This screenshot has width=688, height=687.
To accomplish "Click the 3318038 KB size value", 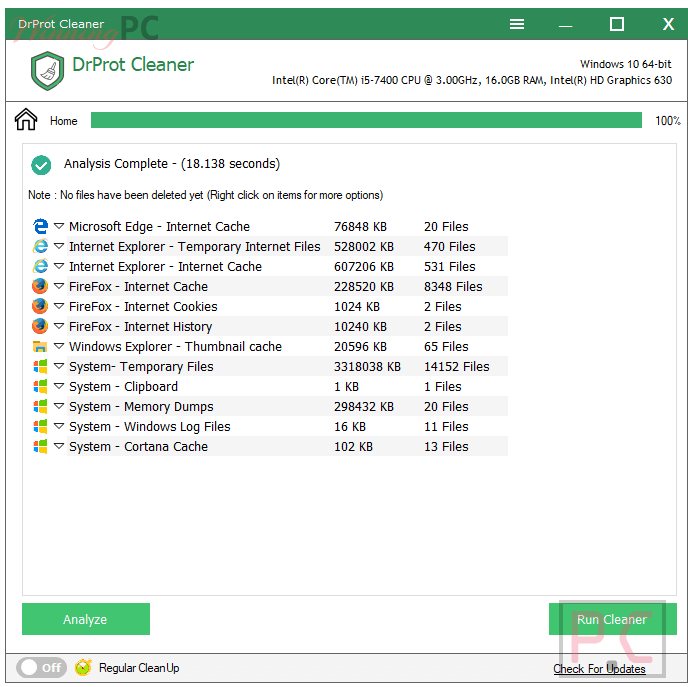I will pyautogui.click(x=367, y=367).
